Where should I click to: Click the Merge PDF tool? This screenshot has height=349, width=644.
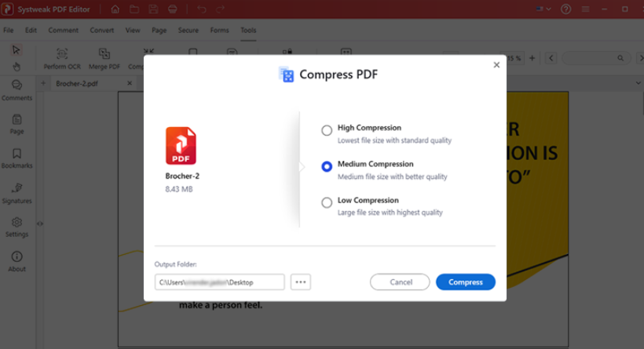coord(104,59)
